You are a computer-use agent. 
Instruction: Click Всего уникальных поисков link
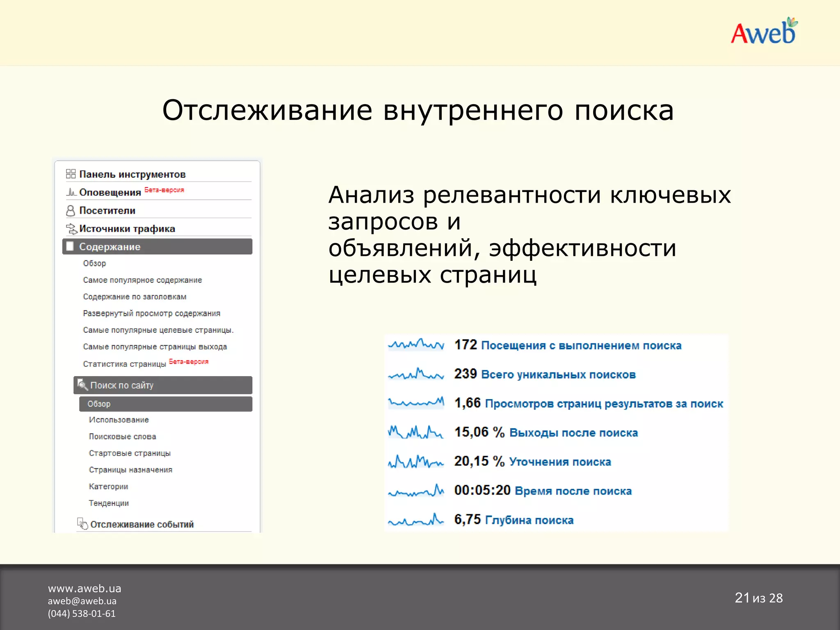[558, 374]
